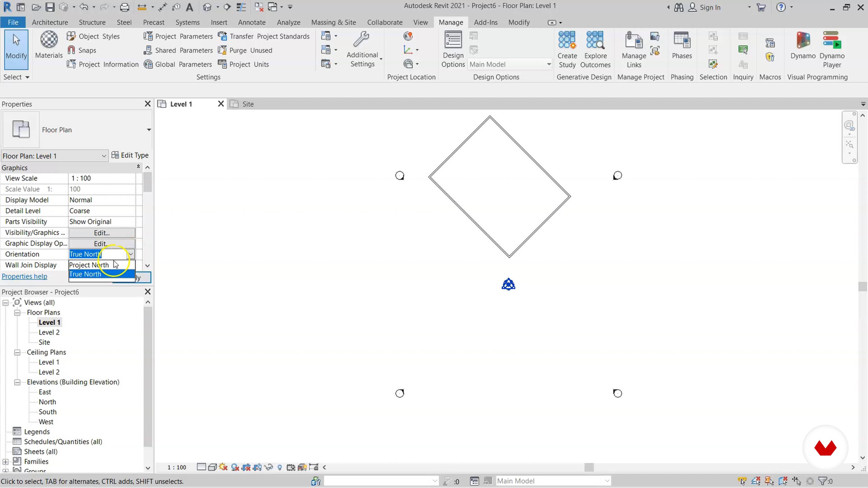Viewport: 868px width, 488px height.
Task: Click the Edit Type button
Action: 130,155
